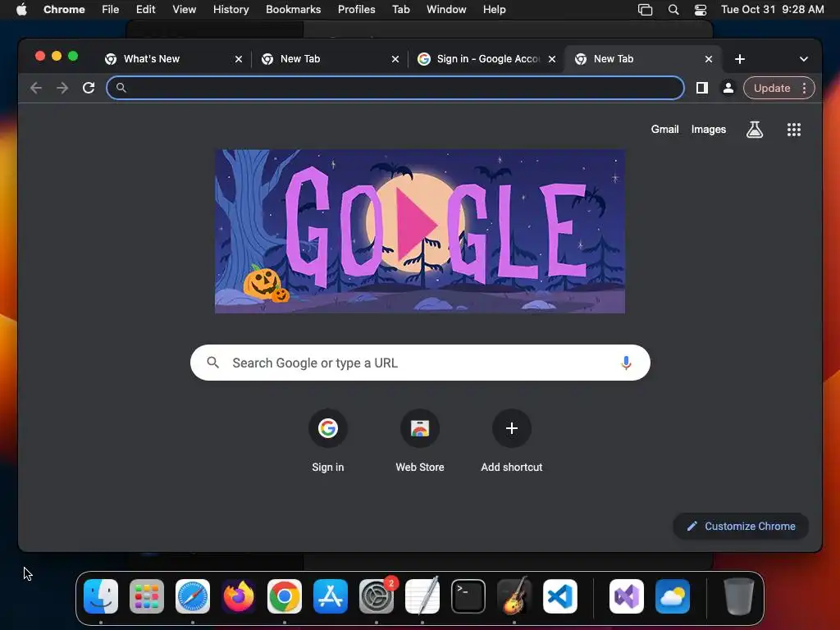Open Launchpad from the dock
This screenshot has height=630, width=840.
click(x=147, y=596)
